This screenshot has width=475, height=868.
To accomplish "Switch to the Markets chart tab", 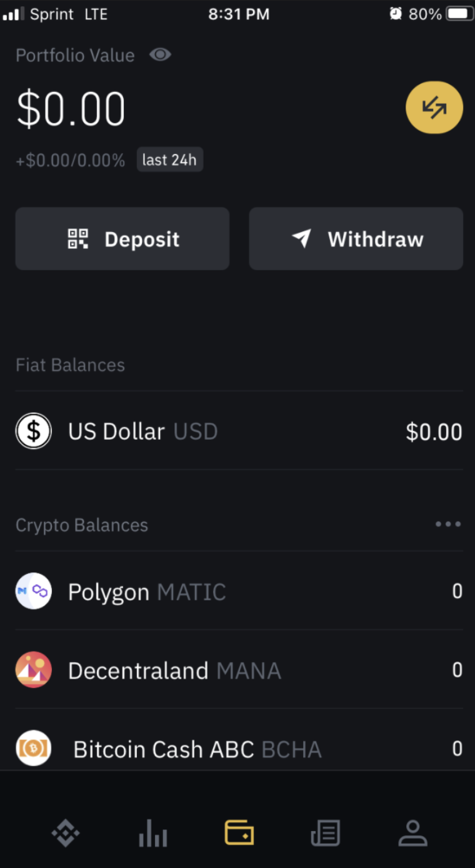I will click(x=152, y=833).
